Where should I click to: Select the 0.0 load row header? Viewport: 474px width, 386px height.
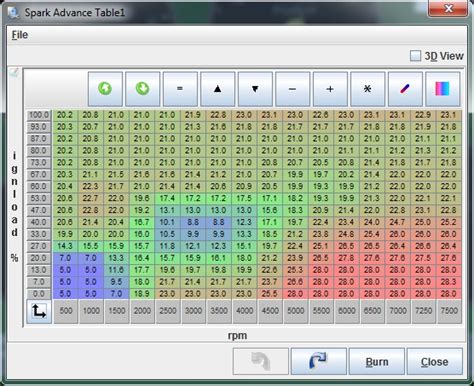[x=39, y=294]
